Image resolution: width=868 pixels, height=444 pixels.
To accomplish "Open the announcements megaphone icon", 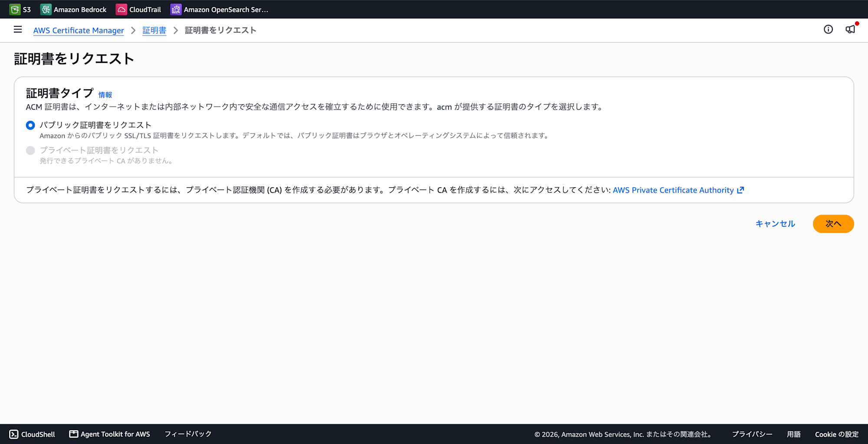I will [x=850, y=29].
